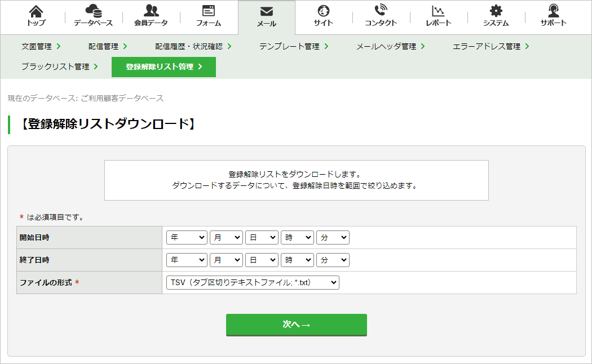Open エラーアドレス管理 submenu
Screen dimensions: 592x364
(x=491, y=46)
